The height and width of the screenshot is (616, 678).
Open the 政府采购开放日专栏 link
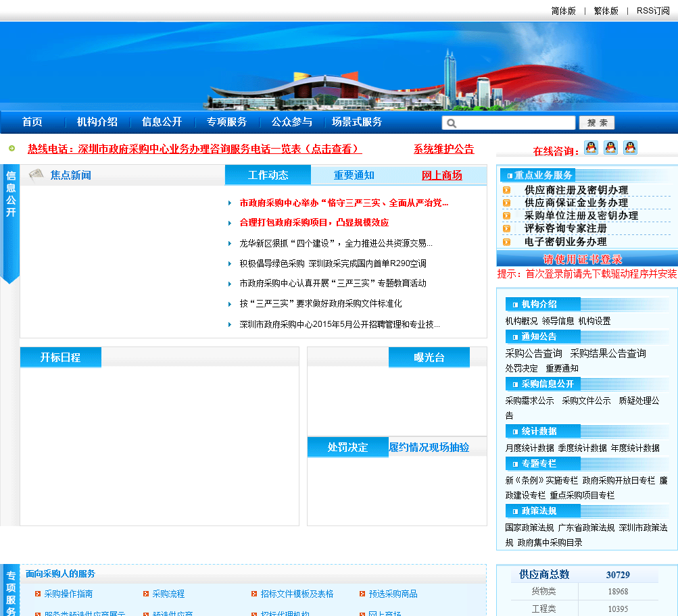click(619, 480)
